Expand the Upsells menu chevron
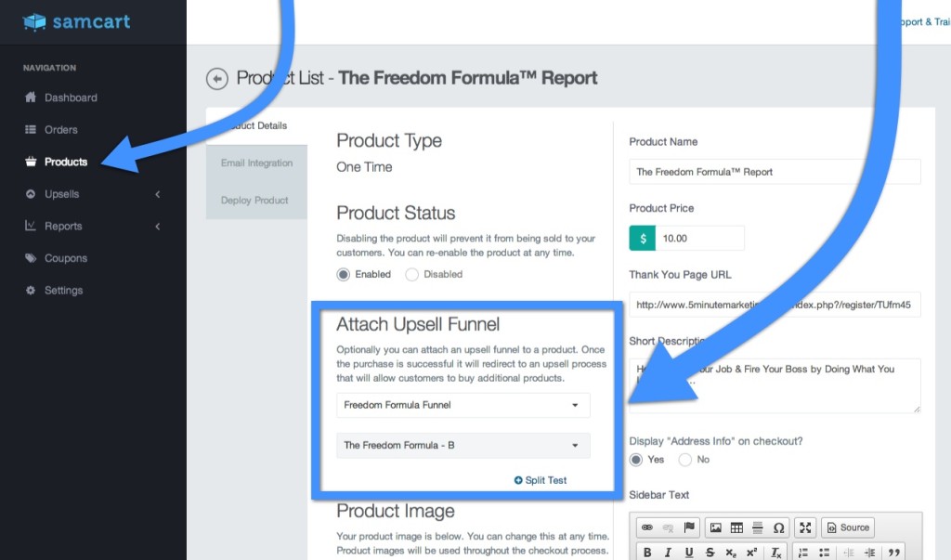951x560 pixels. [158, 194]
